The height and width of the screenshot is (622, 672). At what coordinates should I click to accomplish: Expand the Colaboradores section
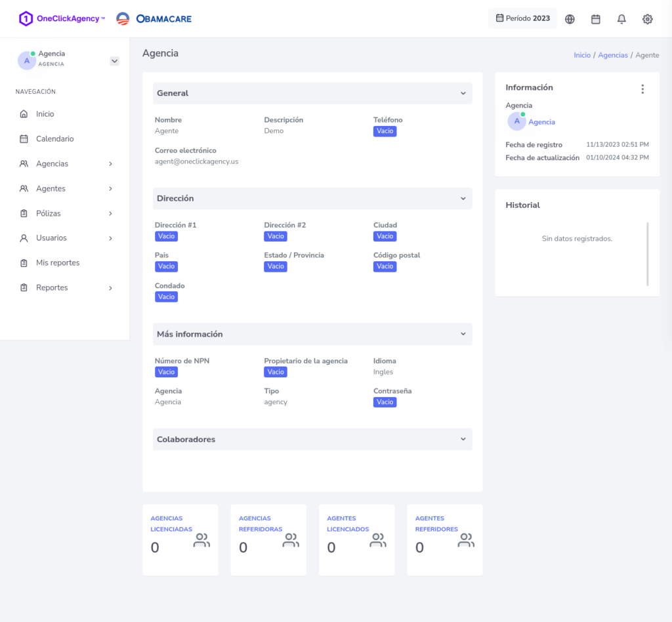pos(463,439)
